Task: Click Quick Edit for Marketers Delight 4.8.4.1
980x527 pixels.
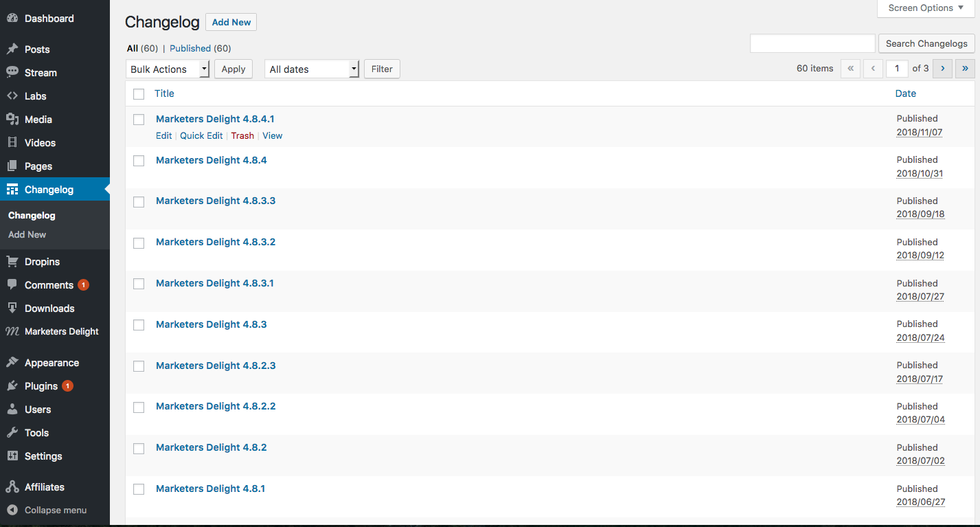Action: [201, 136]
